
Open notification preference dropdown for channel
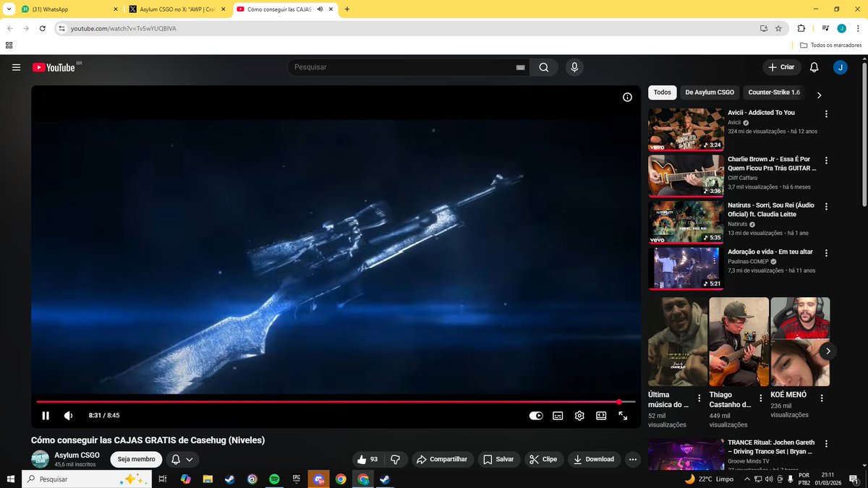coord(182,459)
